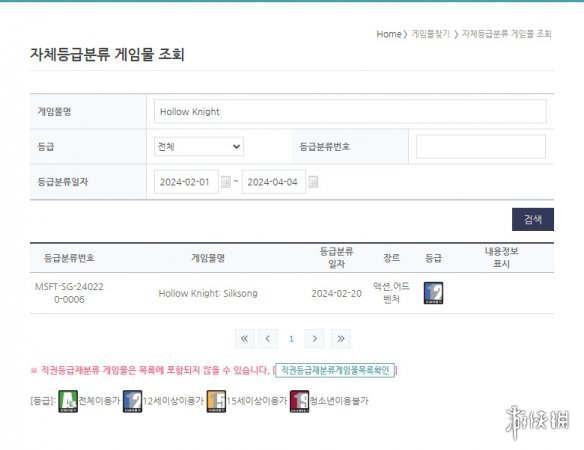Open 자체등급분류 게임물 조회 breadcrumb item
The image size is (584, 450).
click(507, 34)
